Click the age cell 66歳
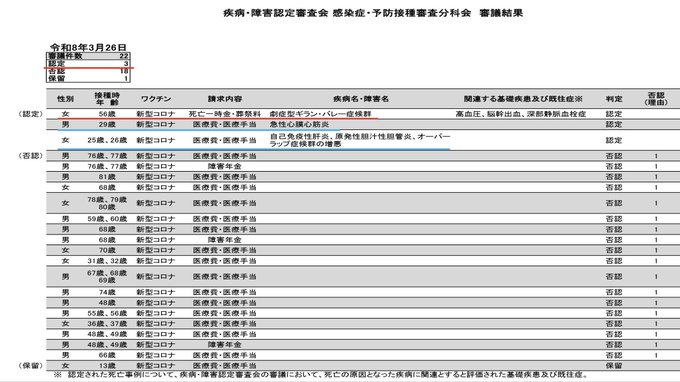This screenshot has height=382, width=680. (x=107, y=355)
